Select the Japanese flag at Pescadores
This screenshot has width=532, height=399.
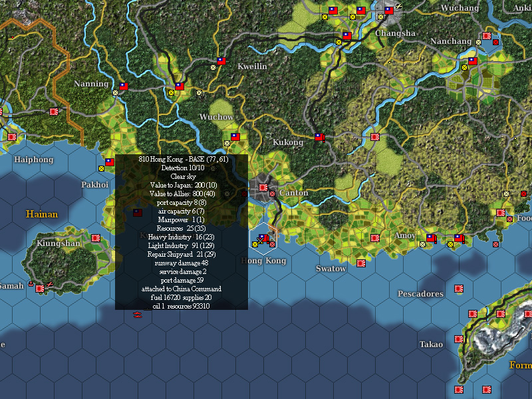(458, 289)
